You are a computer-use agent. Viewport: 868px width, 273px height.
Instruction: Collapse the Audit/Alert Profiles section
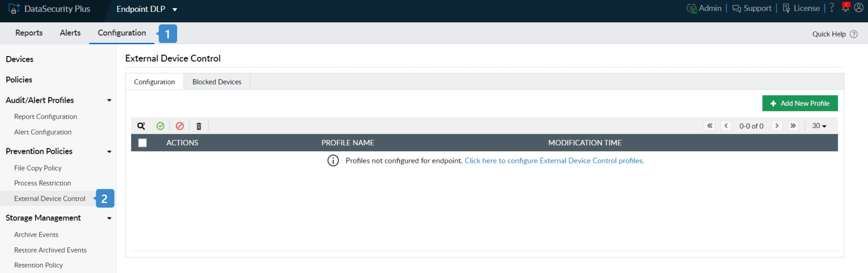coord(109,101)
